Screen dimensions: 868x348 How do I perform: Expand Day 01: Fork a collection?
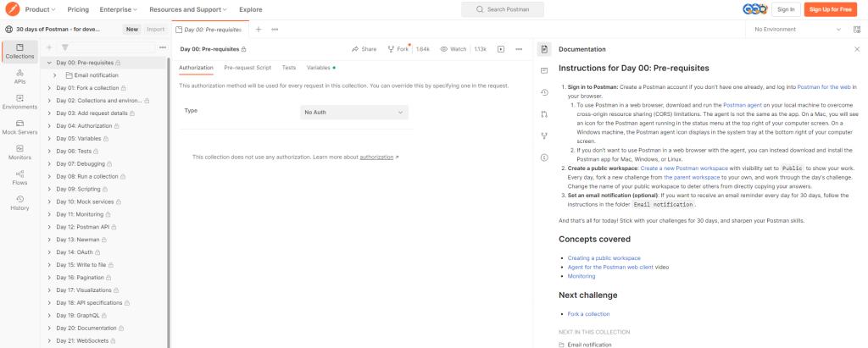[x=49, y=88]
